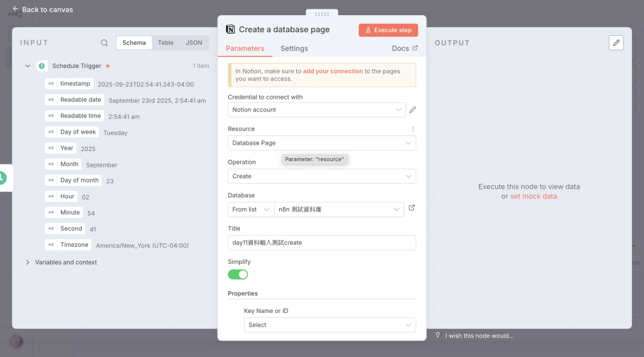Click the add your connection link
This screenshot has width=644, height=357.
(x=333, y=71)
